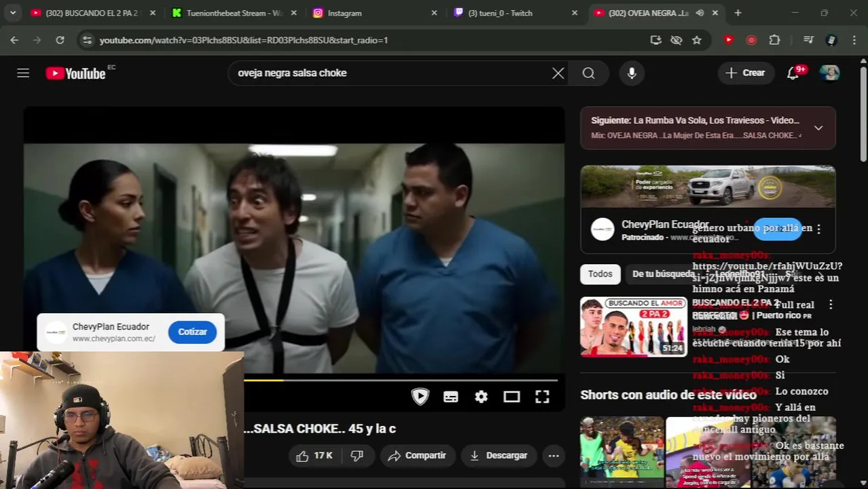868x489 pixels.
Task: Click the Shorts con audio de este video heading
Action: pos(668,395)
